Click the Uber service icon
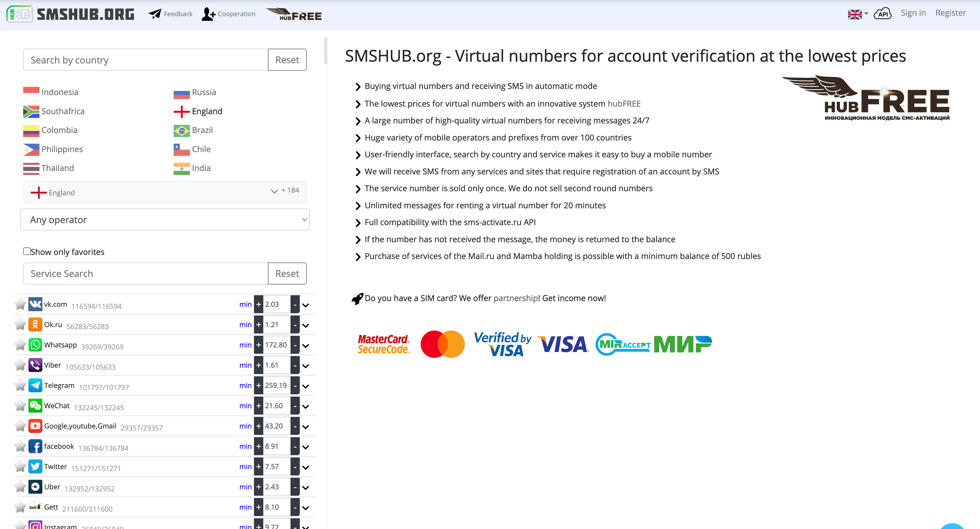The height and width of the screenshot is (529, 980). 35,487
